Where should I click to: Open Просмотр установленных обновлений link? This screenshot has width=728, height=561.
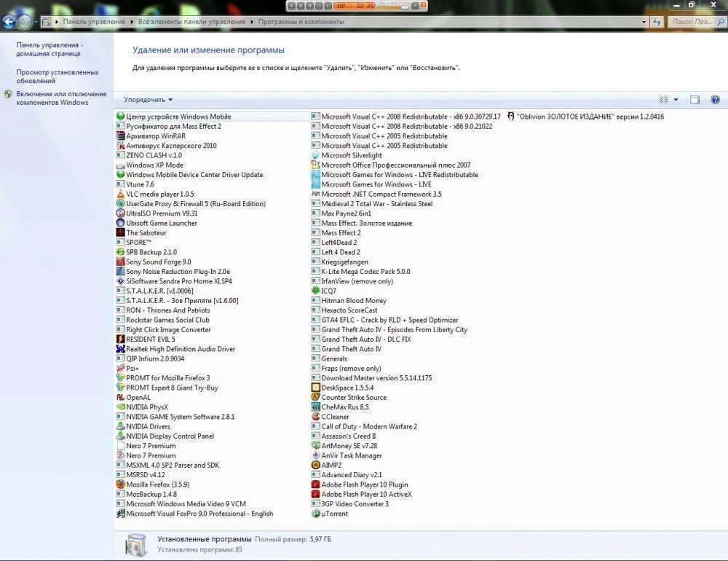pos(58,76)
